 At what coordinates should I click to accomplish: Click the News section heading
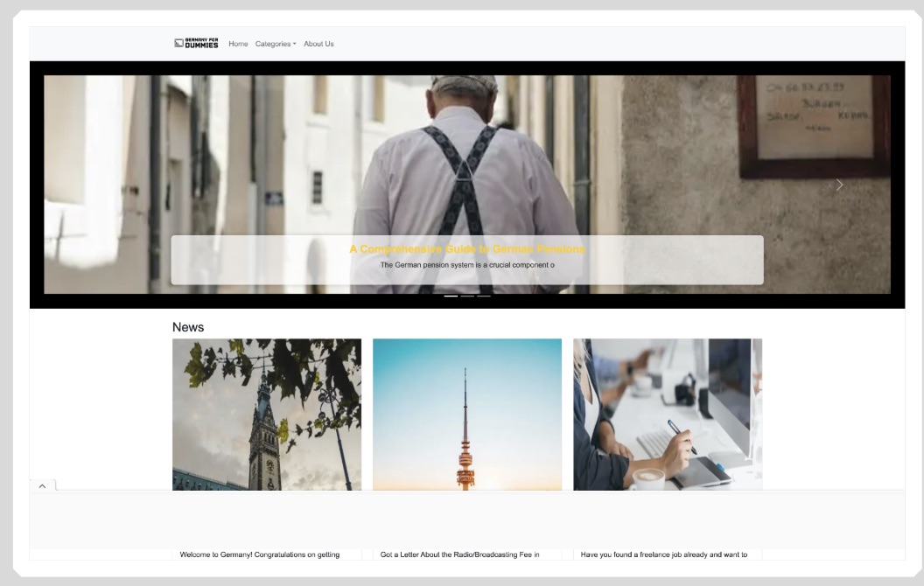(x=188, y=327)
